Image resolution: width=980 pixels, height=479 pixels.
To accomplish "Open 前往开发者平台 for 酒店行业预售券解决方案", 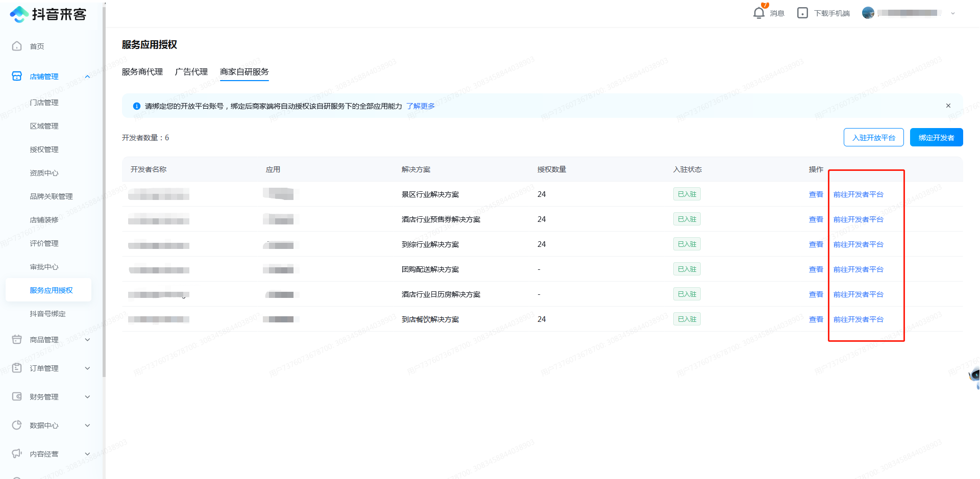I will click(x=858, y=219).
